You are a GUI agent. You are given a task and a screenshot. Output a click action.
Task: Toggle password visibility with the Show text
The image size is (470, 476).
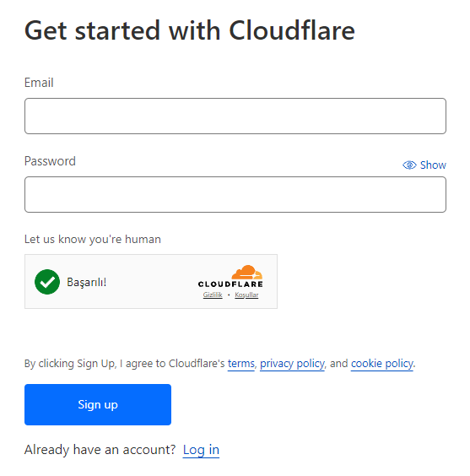433,165
